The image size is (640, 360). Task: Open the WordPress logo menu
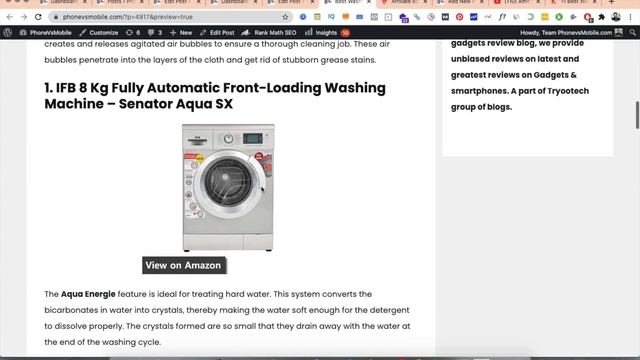pyautogui.click(x=8, y=33)
